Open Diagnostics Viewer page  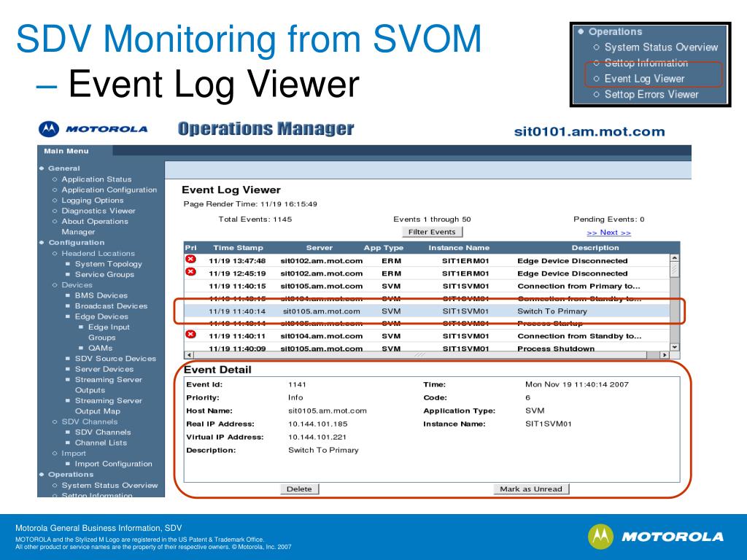(x=98, y=211)
